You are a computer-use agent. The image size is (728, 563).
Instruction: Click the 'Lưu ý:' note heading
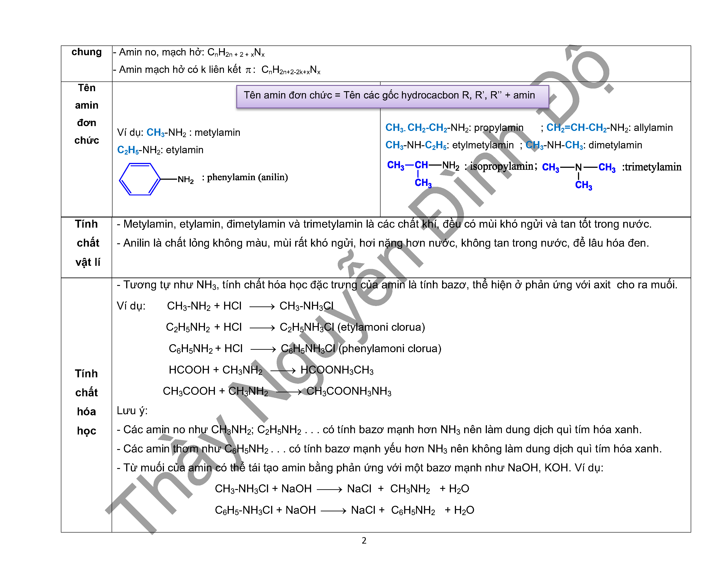click(x=132, y=411)
